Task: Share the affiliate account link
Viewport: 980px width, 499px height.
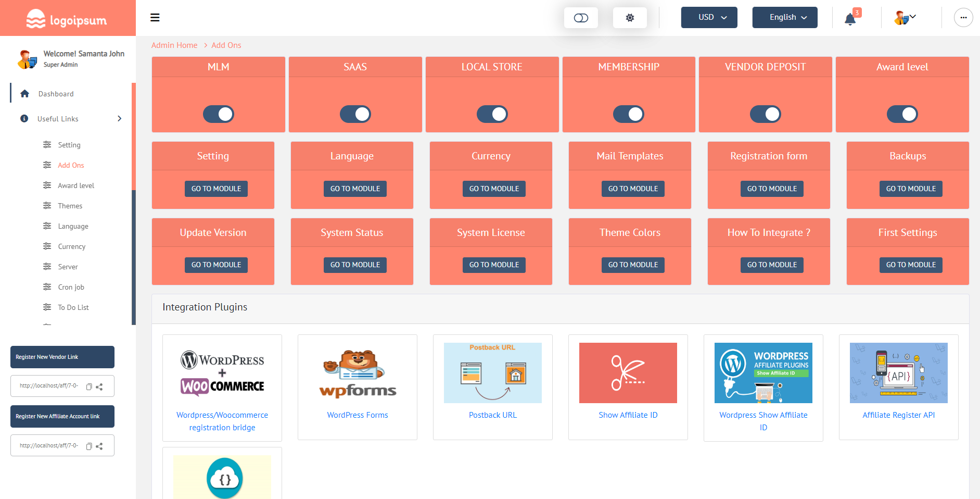Action: pyautogui.click(x=100, y=446)
